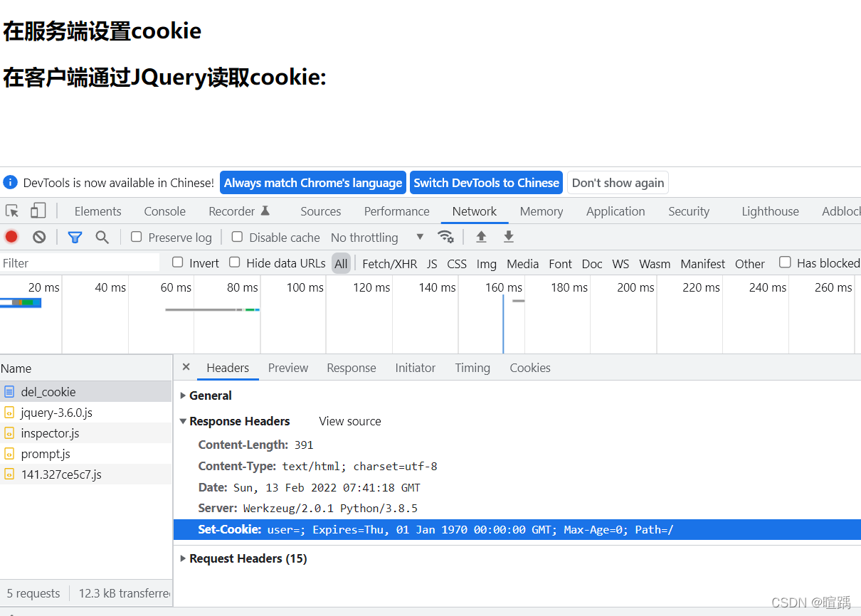Screen dimensions: 861x616
Task: Filter by CSS requests
Action: pos(457,263)
